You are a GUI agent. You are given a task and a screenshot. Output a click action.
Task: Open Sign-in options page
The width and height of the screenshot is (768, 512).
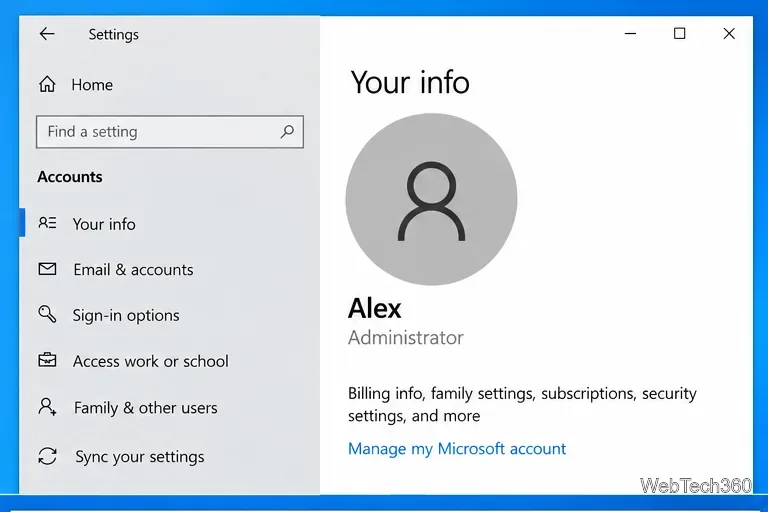click(x=126, y=315)
